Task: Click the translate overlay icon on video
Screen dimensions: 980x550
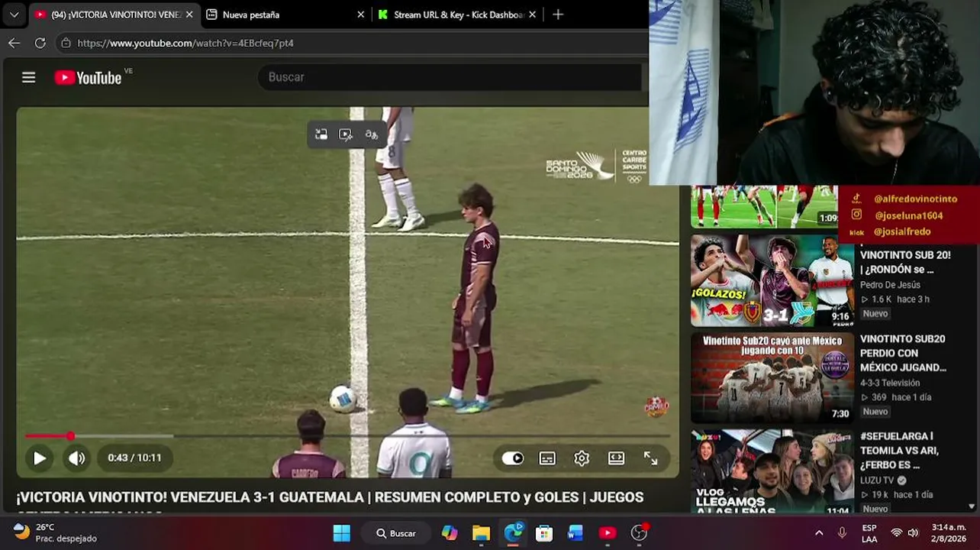Action: (x=371, y=134)
